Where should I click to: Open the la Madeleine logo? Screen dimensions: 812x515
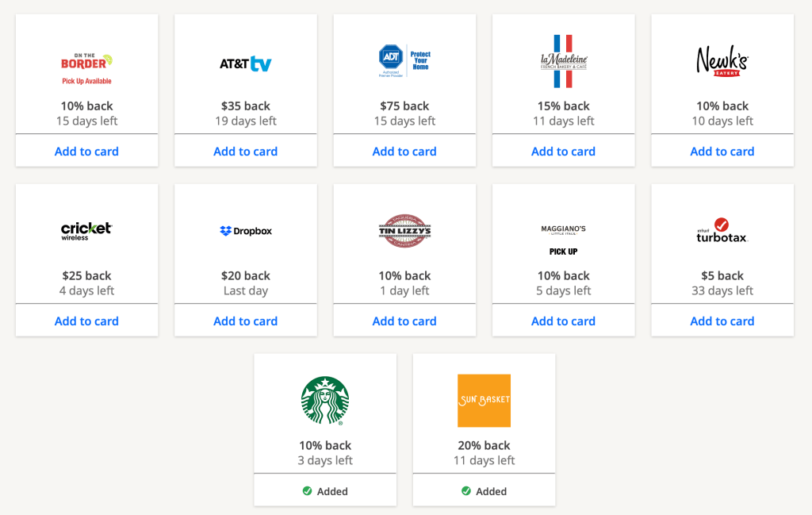pos(563,61)
